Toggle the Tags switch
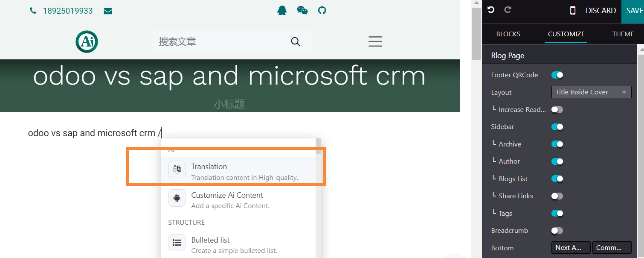The height and width of the screenshot is (258, 644). (557, 214)
